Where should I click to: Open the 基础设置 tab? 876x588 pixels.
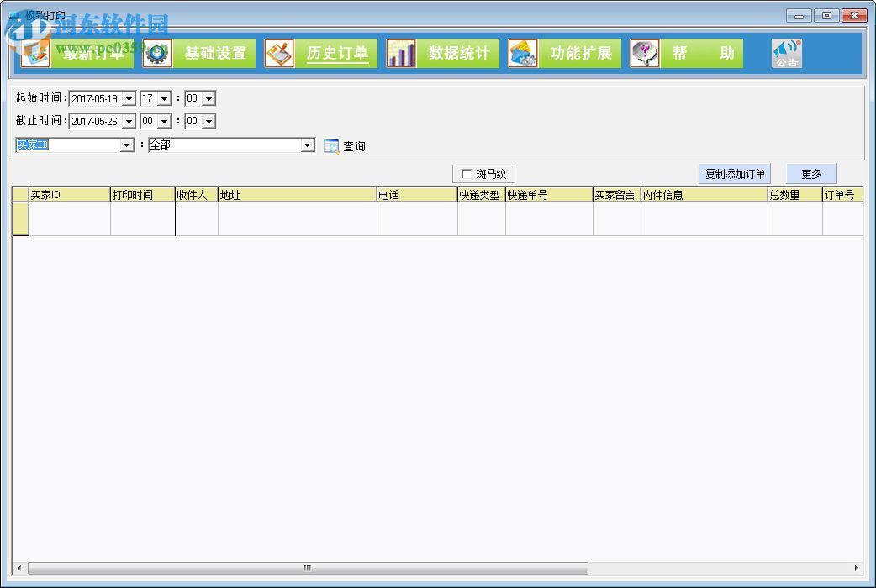point(214,54)
